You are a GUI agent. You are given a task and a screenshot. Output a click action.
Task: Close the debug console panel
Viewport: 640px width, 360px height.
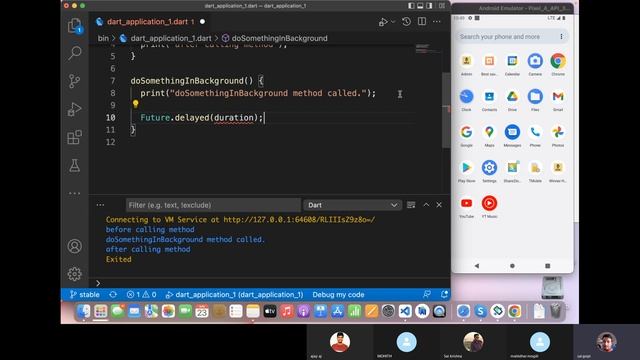(x=439, y=205)
